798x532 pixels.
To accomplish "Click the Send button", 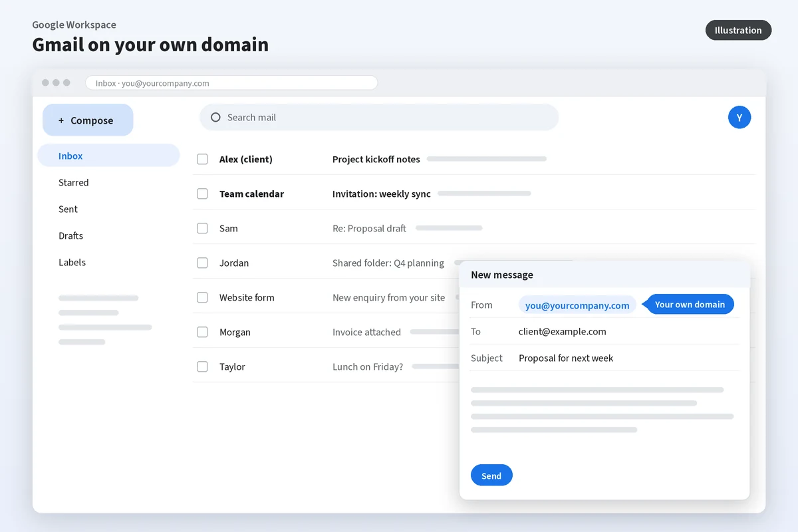I will (x=491, y=475).
